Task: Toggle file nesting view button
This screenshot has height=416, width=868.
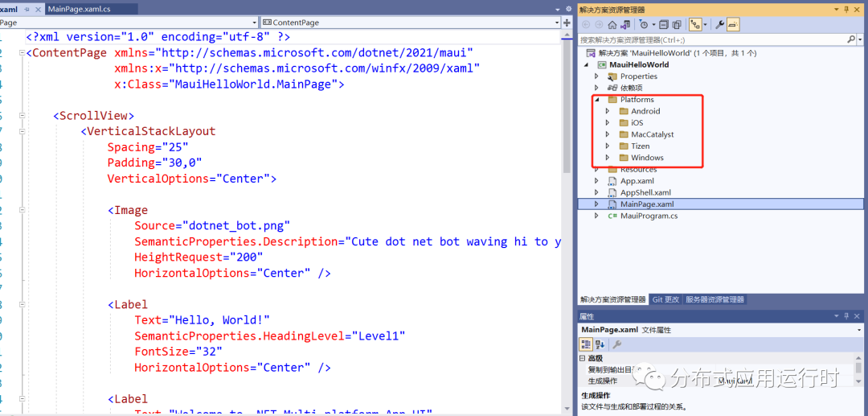Action: tap(695, 24)
